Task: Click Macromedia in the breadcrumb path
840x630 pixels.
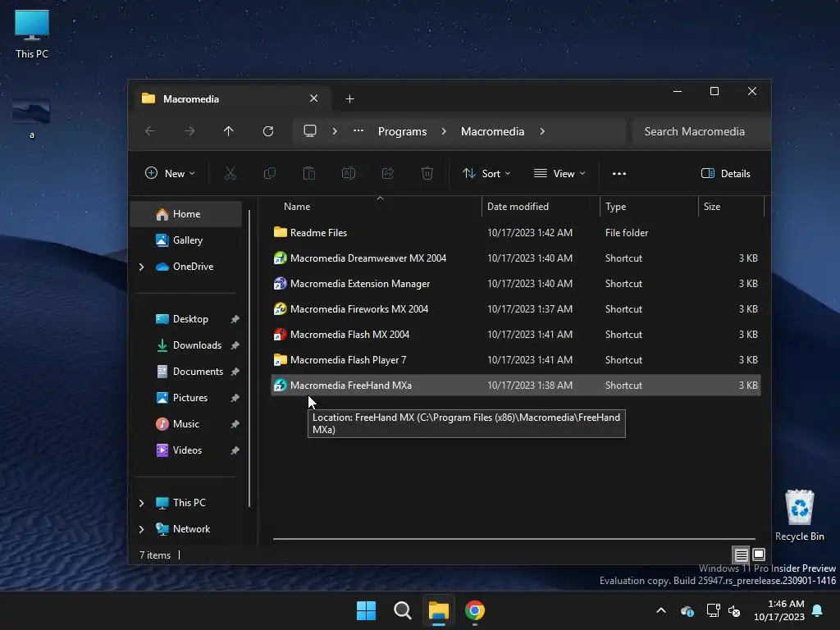Action: point(492,131)
